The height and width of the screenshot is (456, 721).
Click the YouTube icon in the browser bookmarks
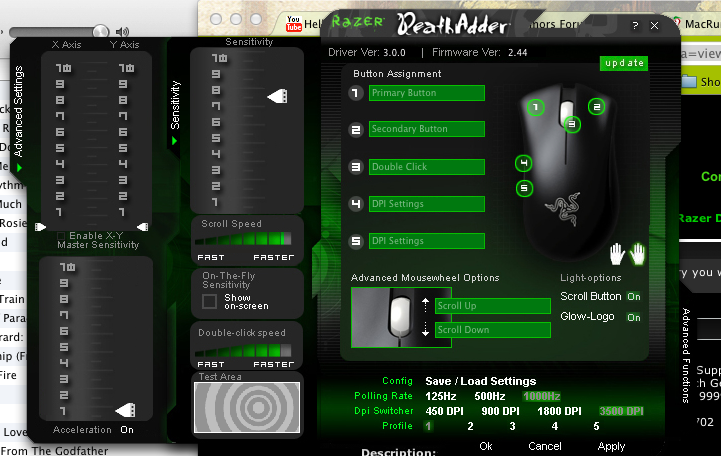click(293, 24)
